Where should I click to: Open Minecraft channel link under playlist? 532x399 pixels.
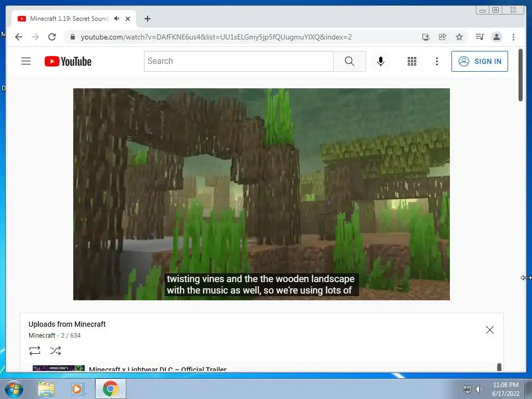click(42, 336)
